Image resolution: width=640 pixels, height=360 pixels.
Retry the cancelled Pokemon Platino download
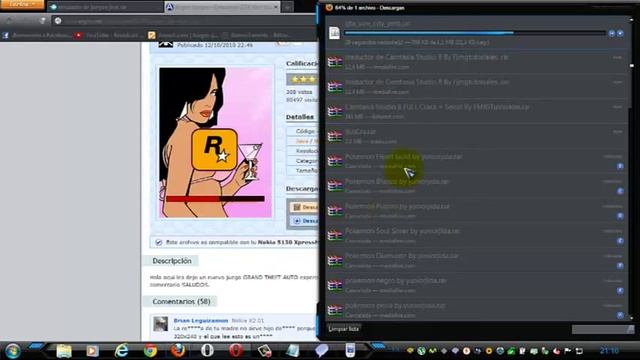click(620, 216)
